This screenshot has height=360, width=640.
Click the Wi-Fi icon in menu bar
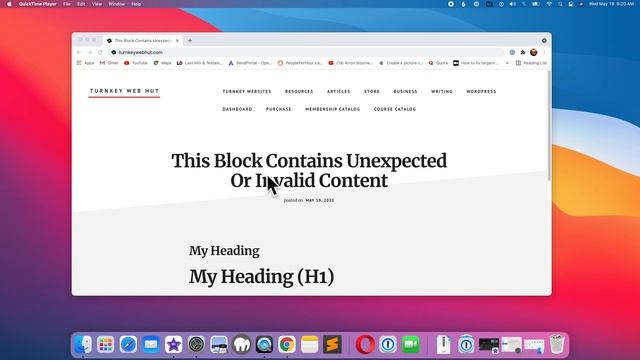pos(549,4)
